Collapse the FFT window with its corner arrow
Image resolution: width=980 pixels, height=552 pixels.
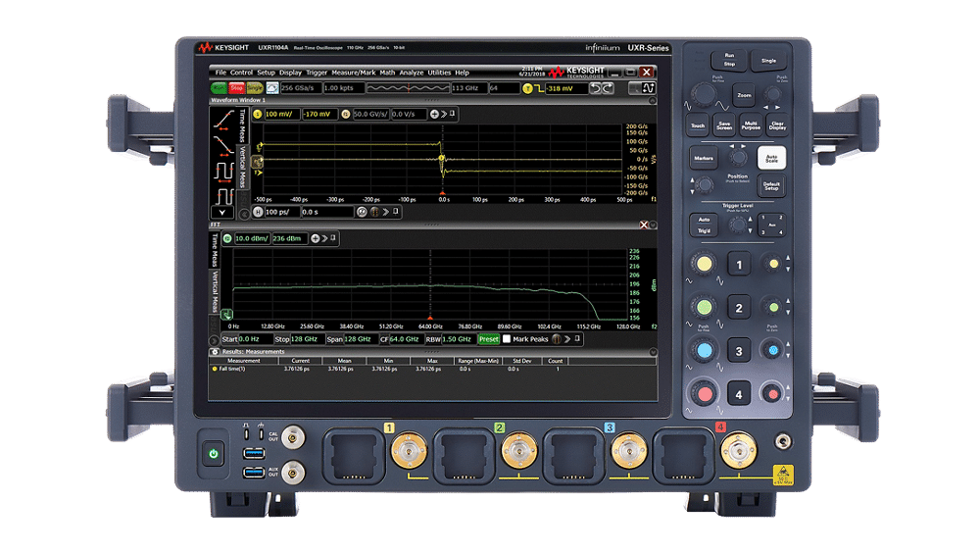click(x=653, y=225)
